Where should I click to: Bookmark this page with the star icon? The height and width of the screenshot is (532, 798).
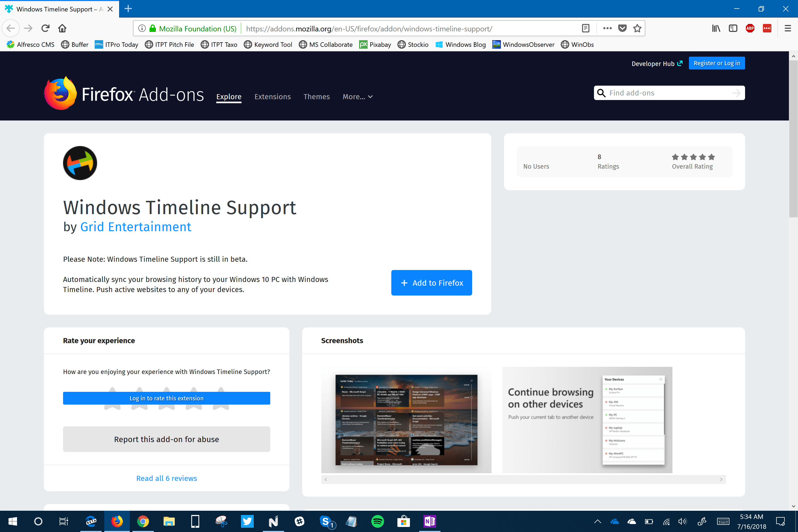pos(637,28)
